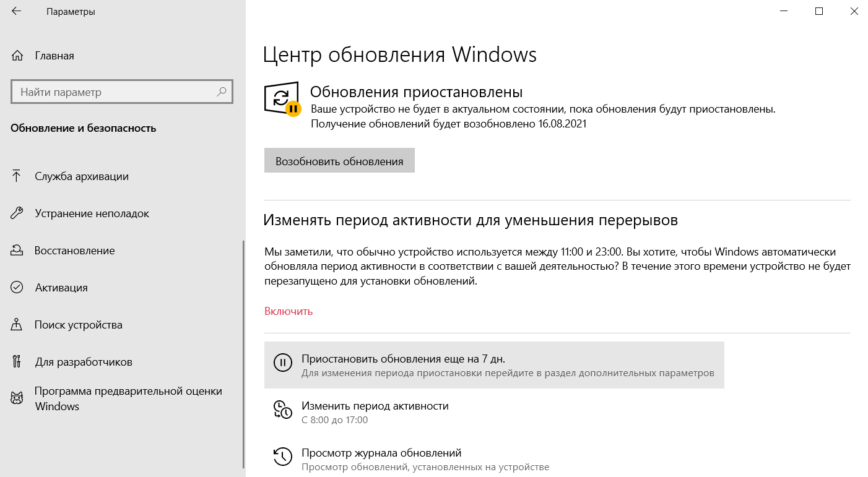Click the resume date text 16.08.2021
The width and height of the screenshot is (868, 477).
[562, 124]
